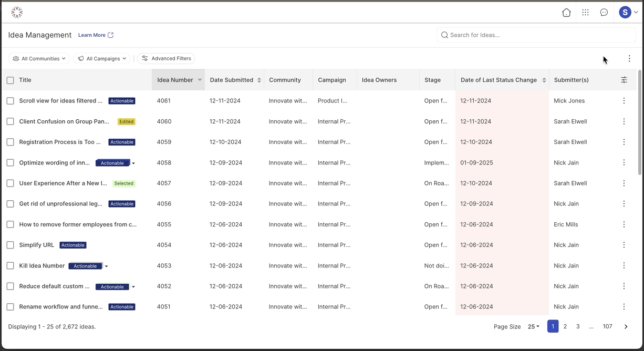Open row actions menu for idea 4061
The width and height of the screenshot is (644, 351).
tap(624, 101)
